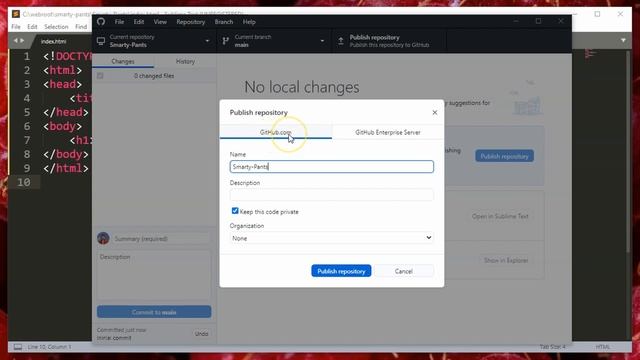The image size is (640, 360).
Task: Open the Branch menu
Action: pos(224,22)
